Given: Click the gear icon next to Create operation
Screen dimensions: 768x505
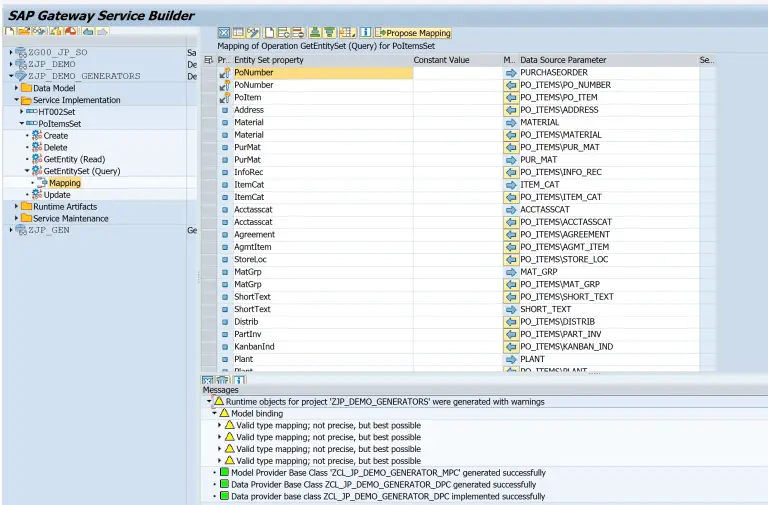Looking at the screenshot, I should (x=36, y=135).
